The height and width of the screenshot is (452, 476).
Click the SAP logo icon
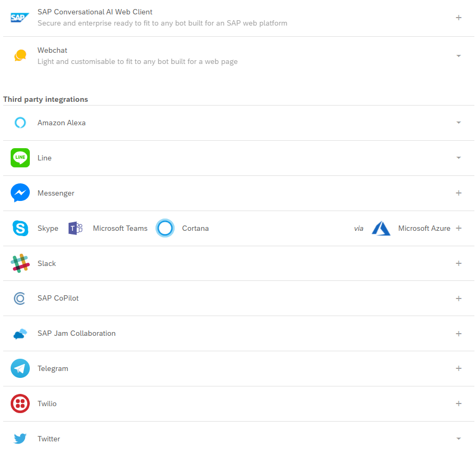tap(20, 18)
